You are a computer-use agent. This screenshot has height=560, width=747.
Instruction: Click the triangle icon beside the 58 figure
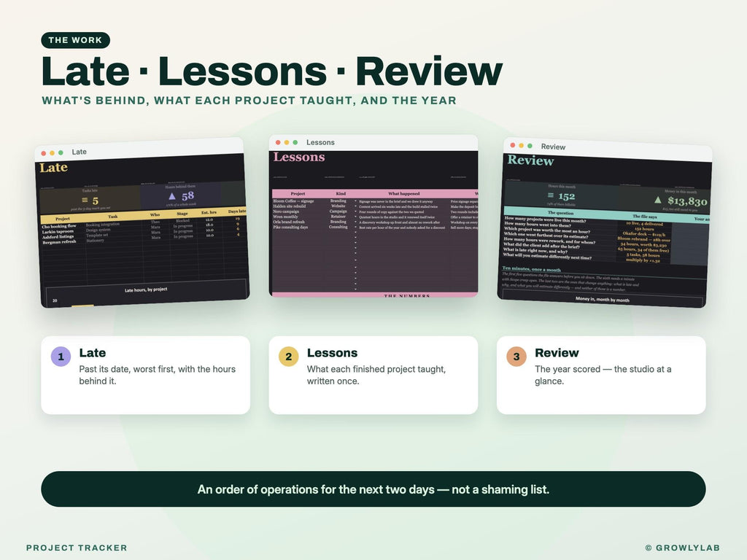(172, 196)
